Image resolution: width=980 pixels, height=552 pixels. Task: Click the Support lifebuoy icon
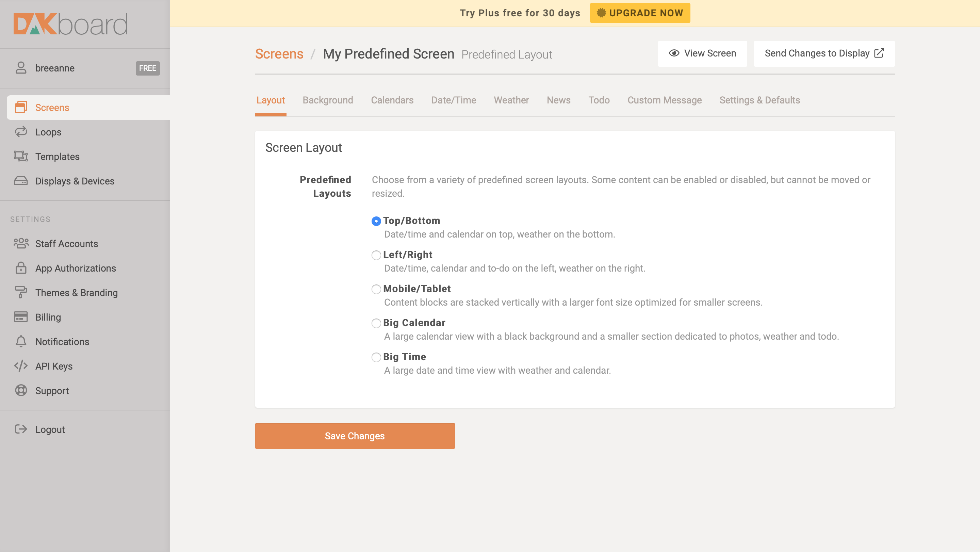[21, 390]
